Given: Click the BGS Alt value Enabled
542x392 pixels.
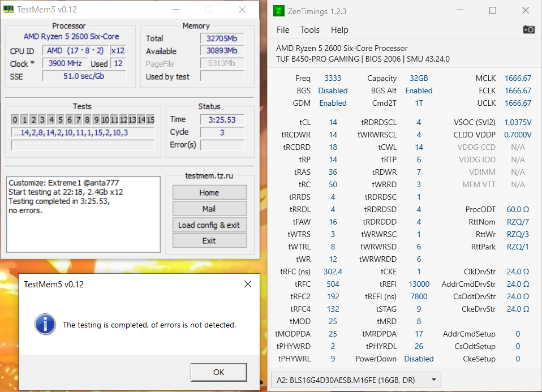Looking at the screenshot, I should 419,91.
